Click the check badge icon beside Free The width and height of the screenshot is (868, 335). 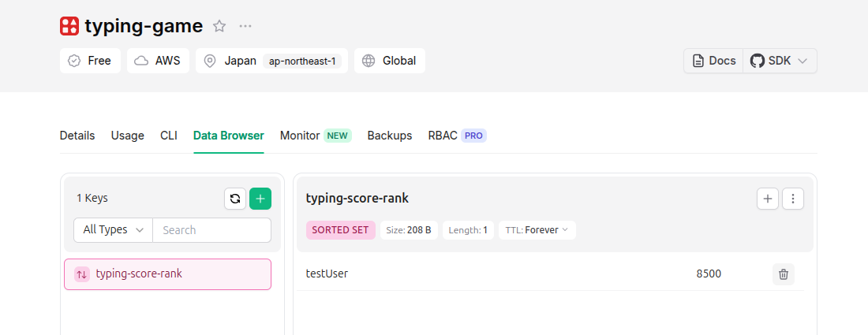click(74, 61)
